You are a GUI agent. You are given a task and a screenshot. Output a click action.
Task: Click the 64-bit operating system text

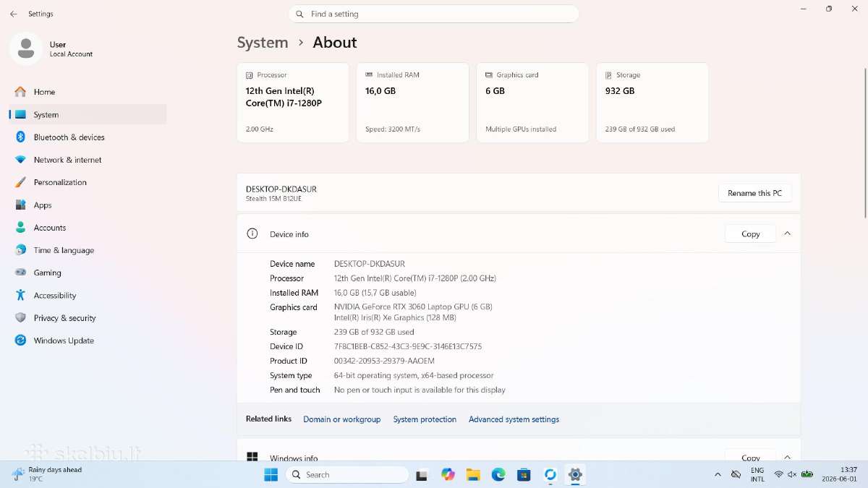(414, 375)
